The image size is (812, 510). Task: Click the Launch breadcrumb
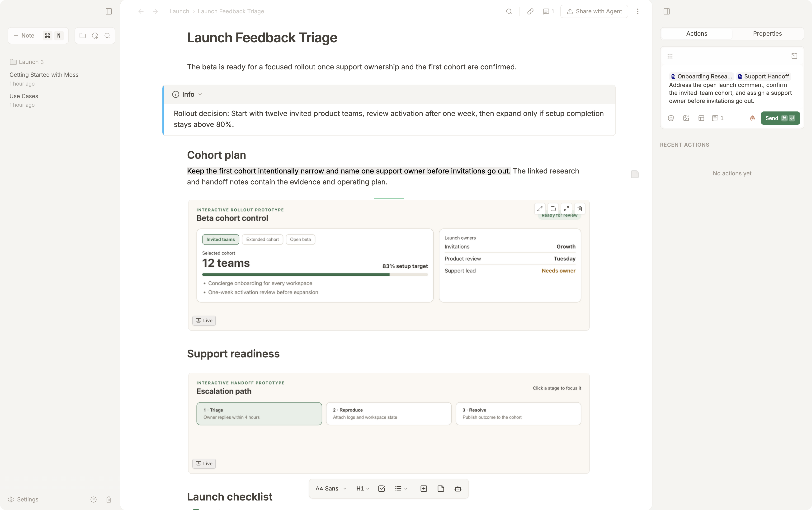coord(179,11)
